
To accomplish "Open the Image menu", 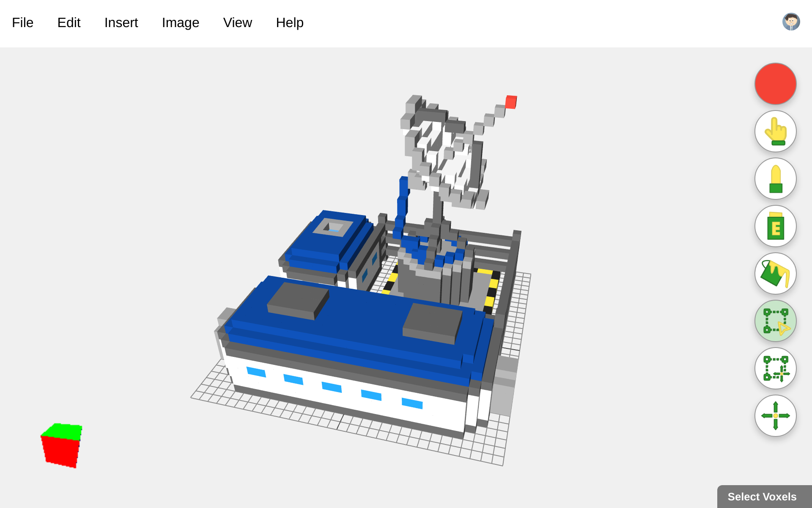I will pos(180,22).
